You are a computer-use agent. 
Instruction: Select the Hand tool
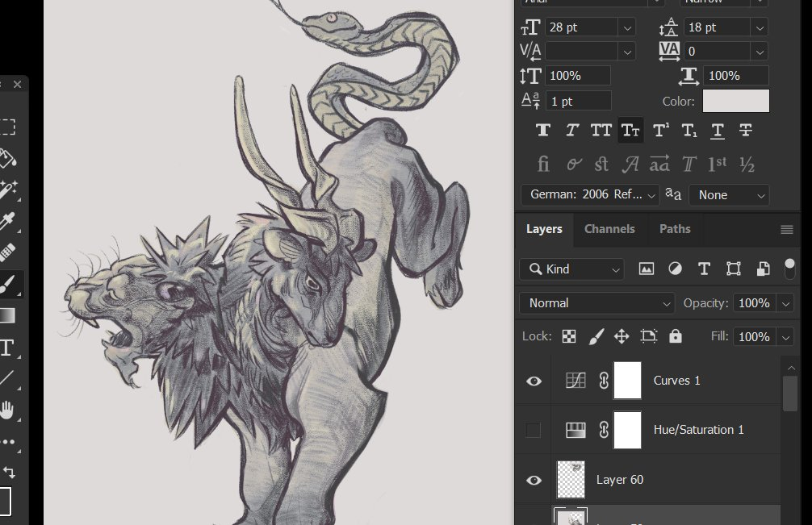[x=8, y=410]
